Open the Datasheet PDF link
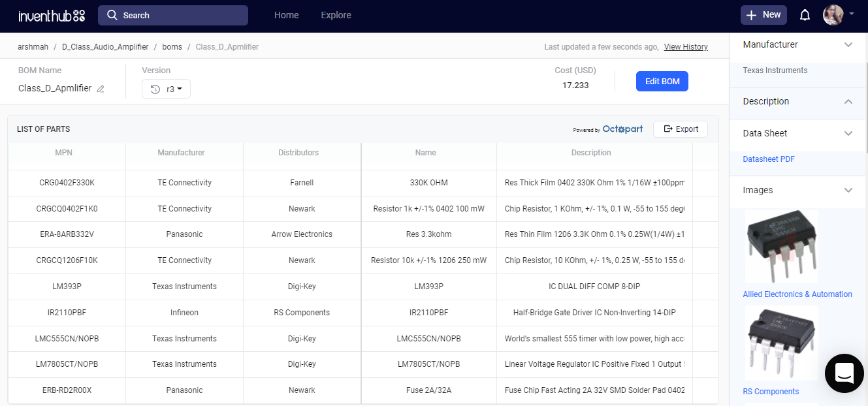Viewport: 868px width, 406px height. coord(769,159)
